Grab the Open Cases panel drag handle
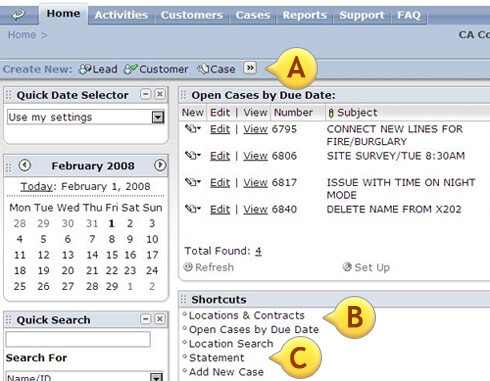This screenshot has height=381, width=490. pos(183,95)
